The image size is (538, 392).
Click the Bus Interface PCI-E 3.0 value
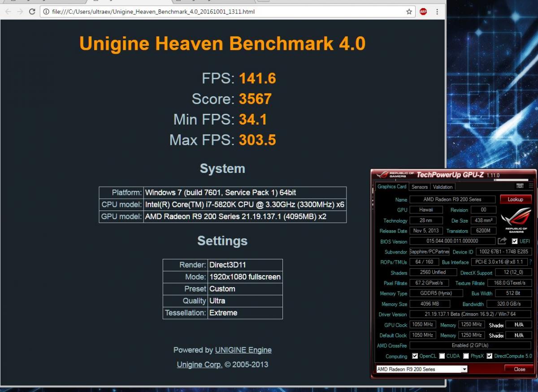click(x=499, y=262)
